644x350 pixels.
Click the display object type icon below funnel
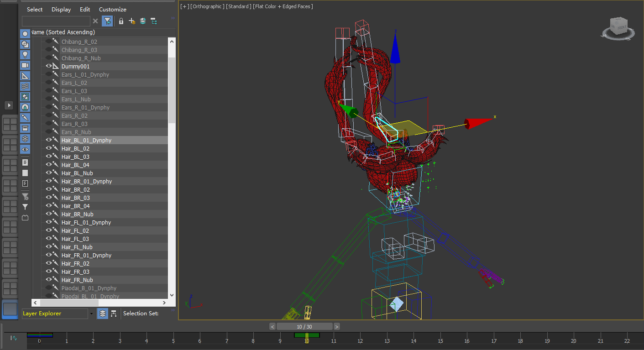(25, 218)
